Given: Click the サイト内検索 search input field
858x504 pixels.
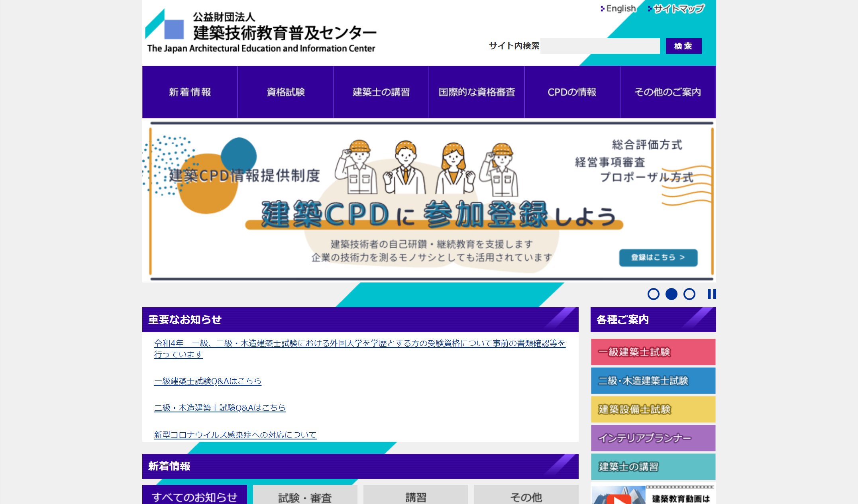Looking at the screenshot, I should [x=601, y=46].
